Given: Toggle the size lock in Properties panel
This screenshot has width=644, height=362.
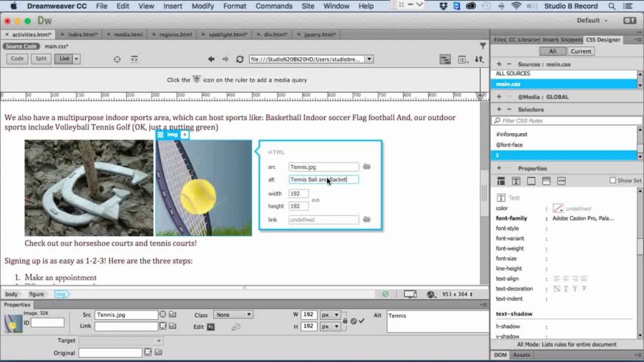Looking at the screenshot, I should click(x=345, y=321).
